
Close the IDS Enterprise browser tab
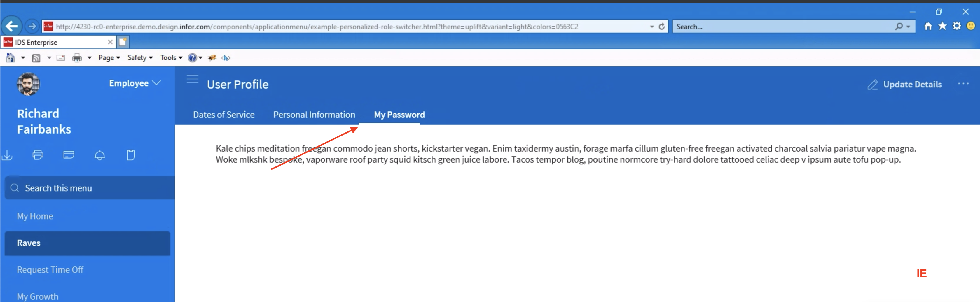tap(110, 42)
